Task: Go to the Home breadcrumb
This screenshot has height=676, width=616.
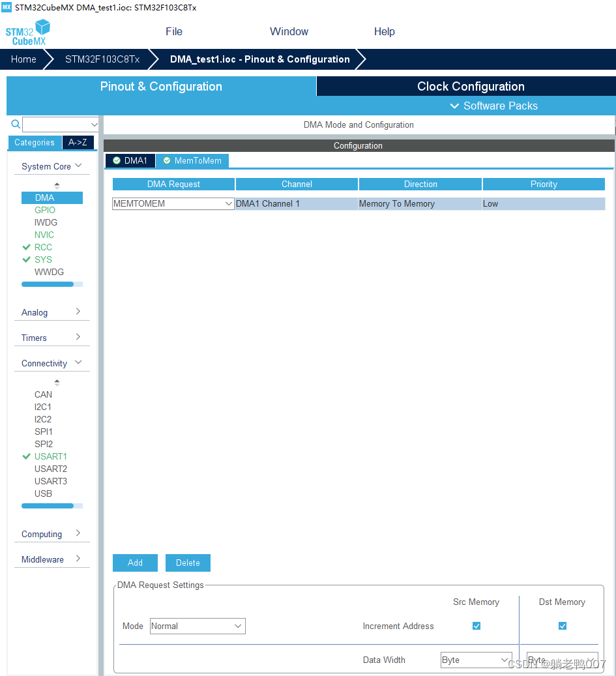Action: (23, 59)
